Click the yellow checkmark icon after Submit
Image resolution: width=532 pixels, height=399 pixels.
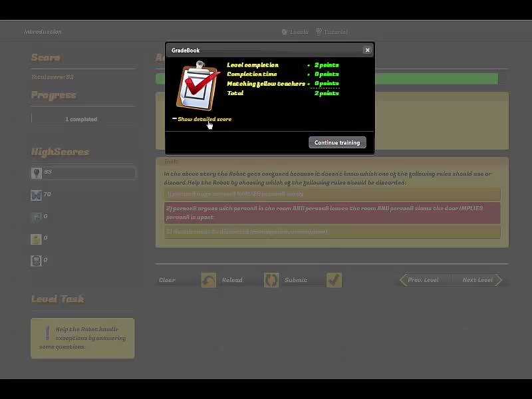point(334,280)
